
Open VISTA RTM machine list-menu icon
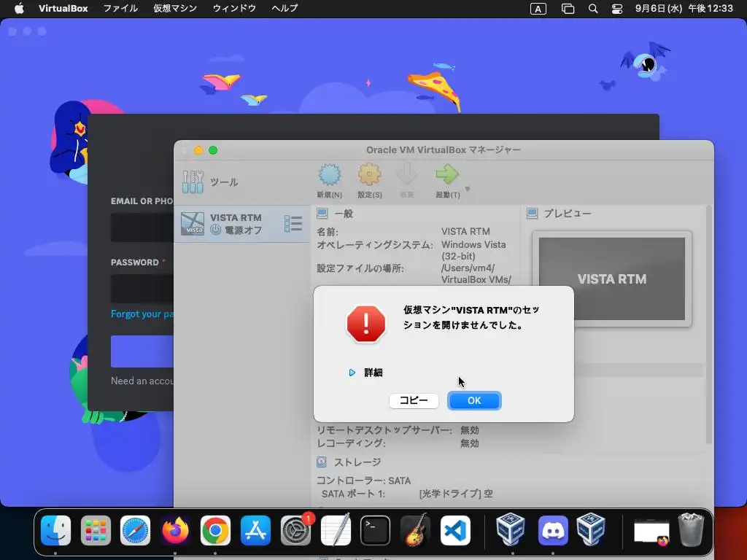click(293, 224)
